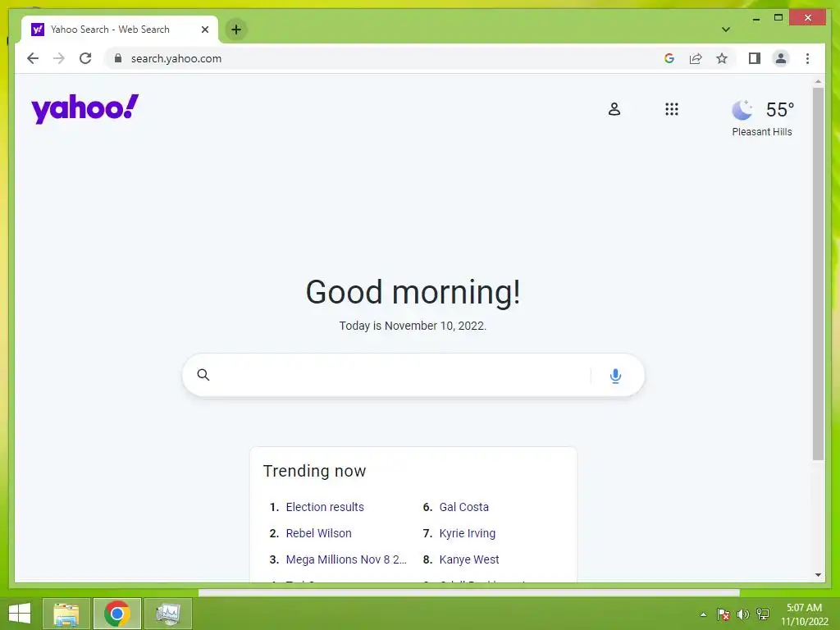
Task: Select the Yahoo Search - Web Search tab
Action: 120,30
